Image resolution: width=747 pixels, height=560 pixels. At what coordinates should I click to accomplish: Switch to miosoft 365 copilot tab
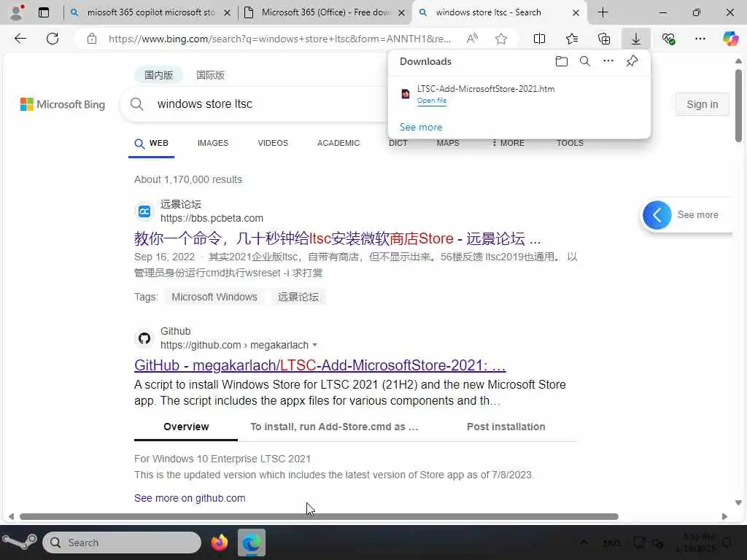tap(151, 12)
